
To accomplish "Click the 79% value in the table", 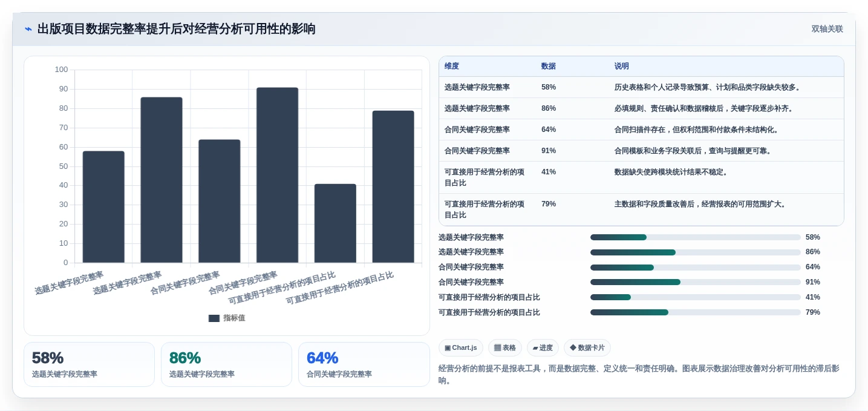I will coord(549,204).
